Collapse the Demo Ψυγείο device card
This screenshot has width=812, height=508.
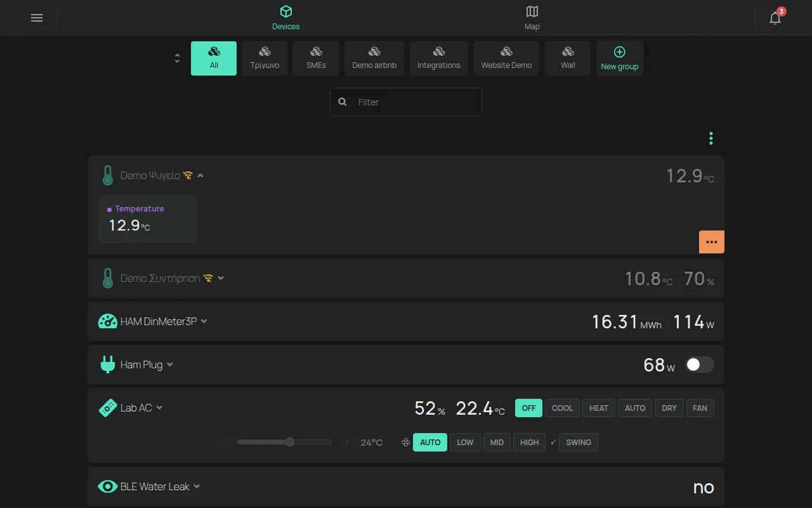click(x=200, y=175)
